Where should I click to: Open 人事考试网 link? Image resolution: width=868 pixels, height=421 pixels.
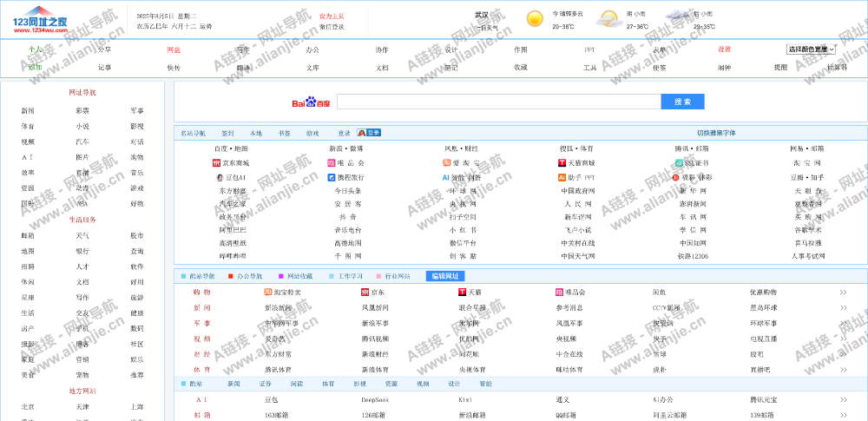point(808,256)
